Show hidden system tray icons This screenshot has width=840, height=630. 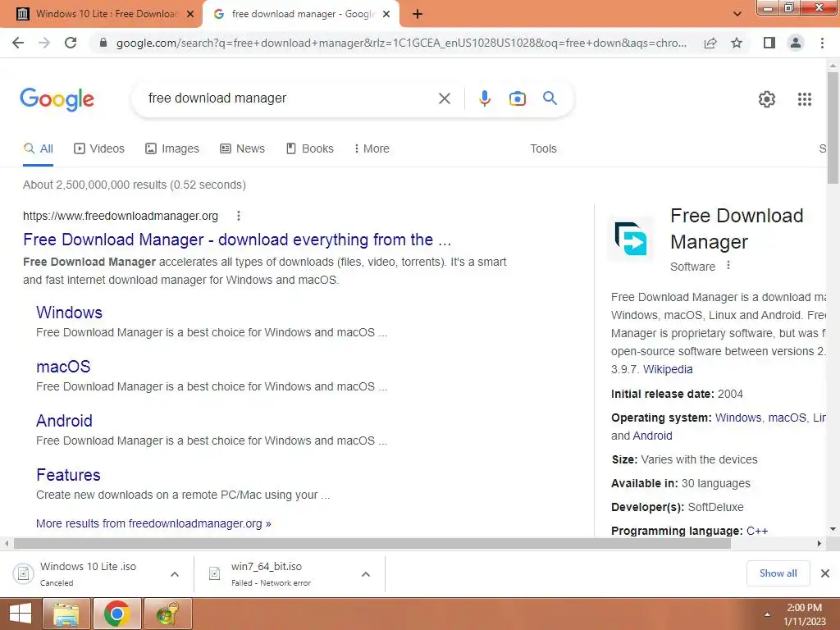point(767,614)
